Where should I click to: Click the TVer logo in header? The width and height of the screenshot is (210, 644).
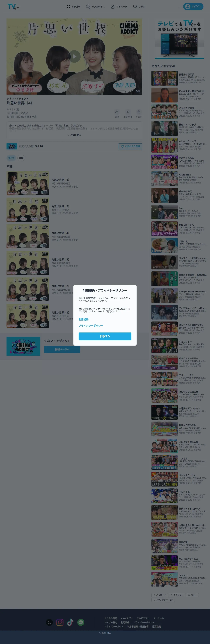13,7
